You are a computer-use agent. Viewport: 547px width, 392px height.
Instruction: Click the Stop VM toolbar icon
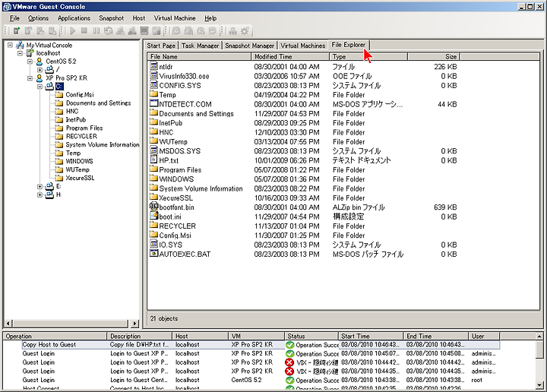click(84, 30)
